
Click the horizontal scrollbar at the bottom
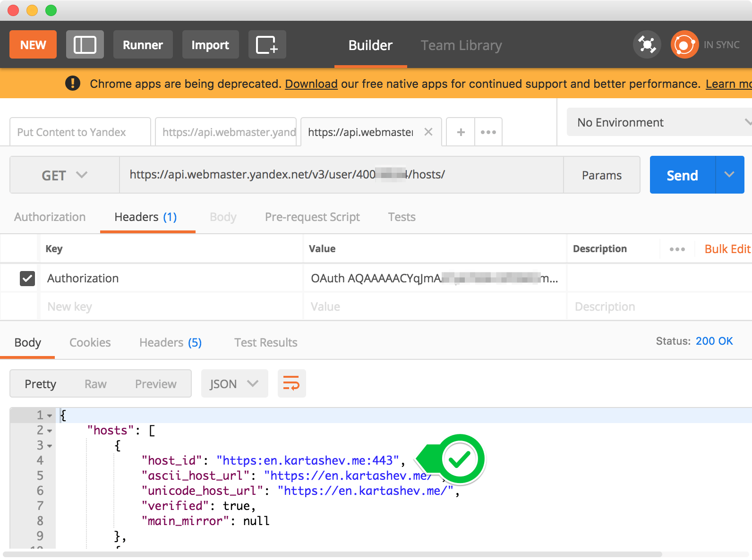[333, 554]
